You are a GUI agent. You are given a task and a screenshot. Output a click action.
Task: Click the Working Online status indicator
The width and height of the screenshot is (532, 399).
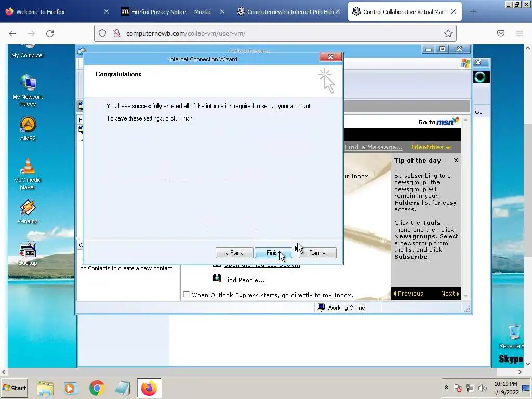tap(341, 308)
